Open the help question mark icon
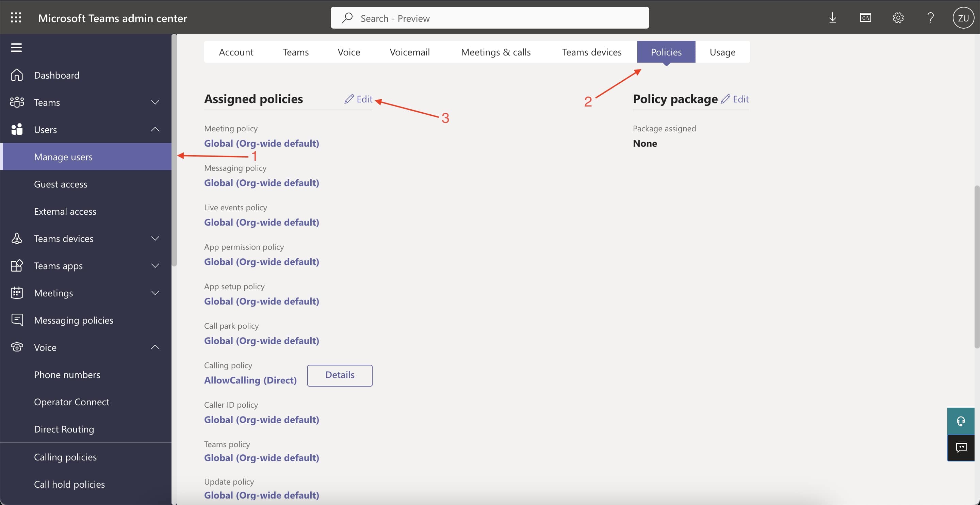This screenshot has height=505, width=980. coord(931,17)
